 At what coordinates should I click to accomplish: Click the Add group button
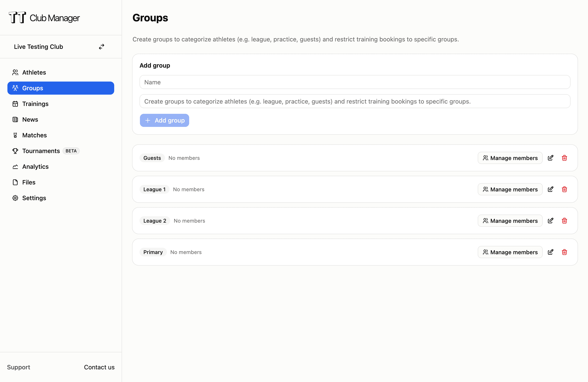click(x=165, y=120)
